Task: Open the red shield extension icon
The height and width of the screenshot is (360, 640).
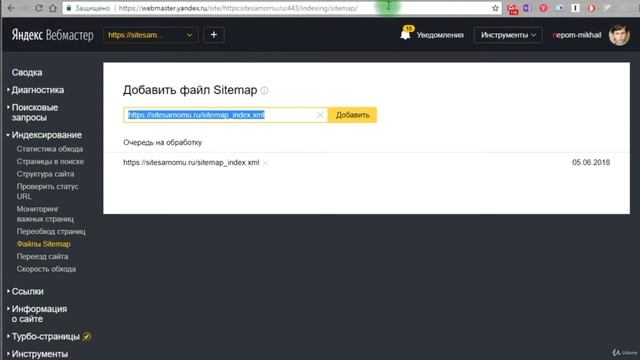Action: pyautogui.click(x=543, y=8)
